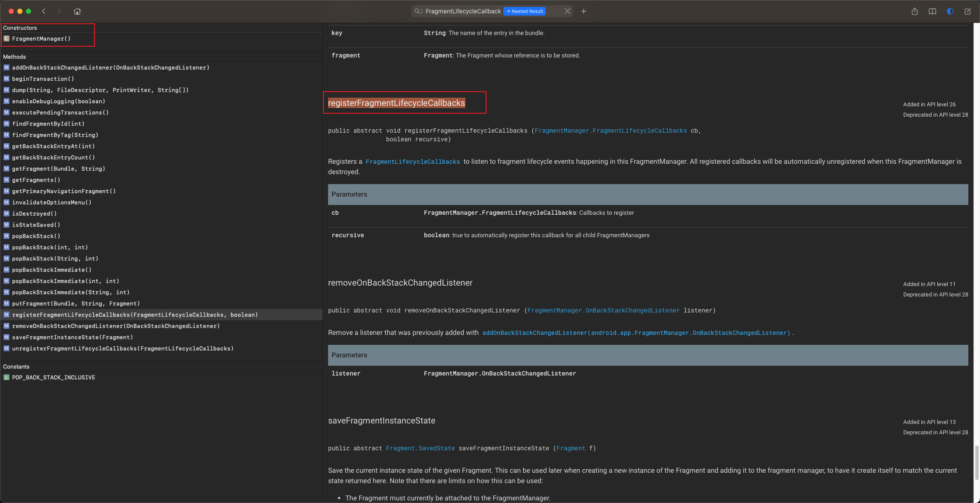Select the FragmentManager() constructor entry
Screen dimensions: 980x503
[x=41, y=39]
